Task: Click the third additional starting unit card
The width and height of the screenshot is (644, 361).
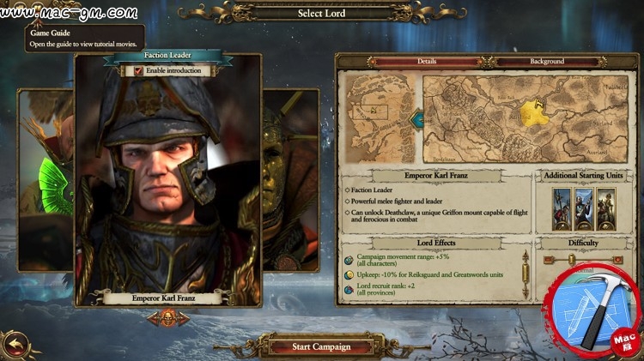Action: [606, 209]
